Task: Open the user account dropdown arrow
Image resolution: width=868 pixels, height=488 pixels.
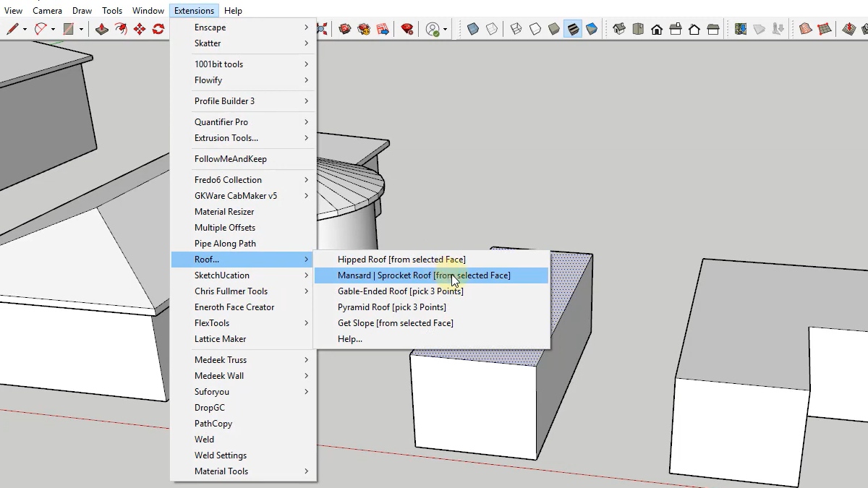Action: click(x=445, y=30)
